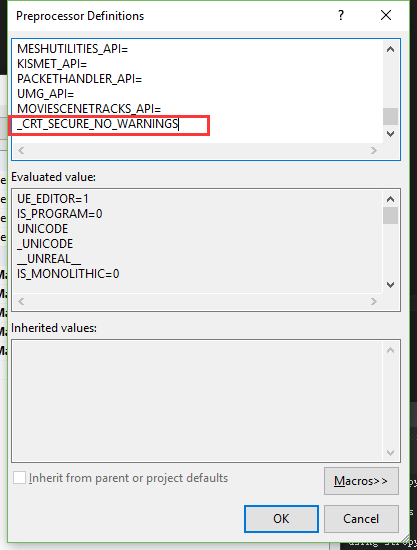Click the Cancel button
417x550 pixels.
click(361, 519)
